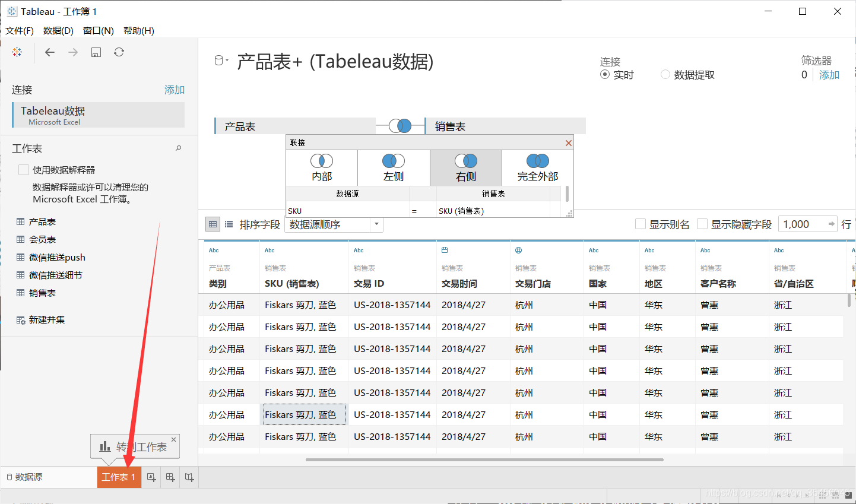
Task: Close the 联接 join dialog
Action: click(x=569, y=143)
